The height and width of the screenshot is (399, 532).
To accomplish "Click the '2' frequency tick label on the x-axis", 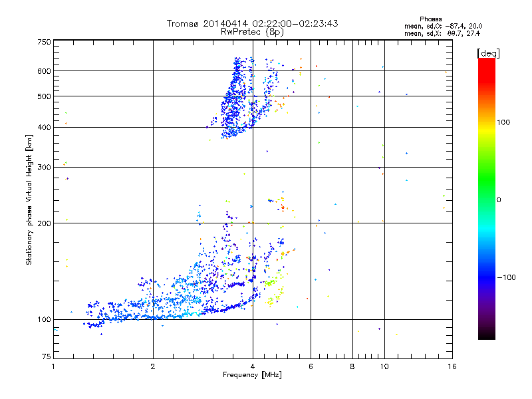I will click(153, 366).
